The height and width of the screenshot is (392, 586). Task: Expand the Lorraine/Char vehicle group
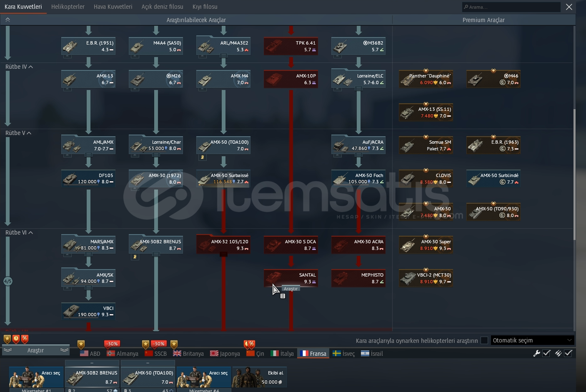(156, 155)
